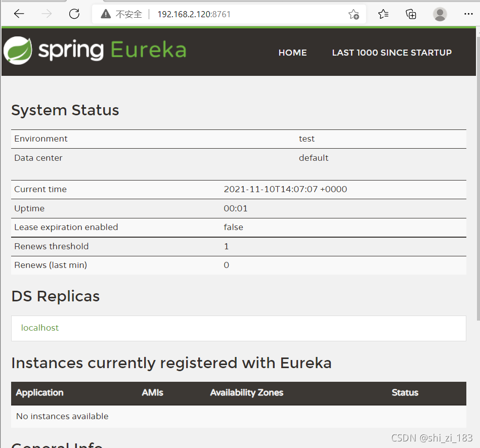Open LAST 1000 SINCE STARTUP page
Viewport: 480px width, 448px height.
click(392, 53)
